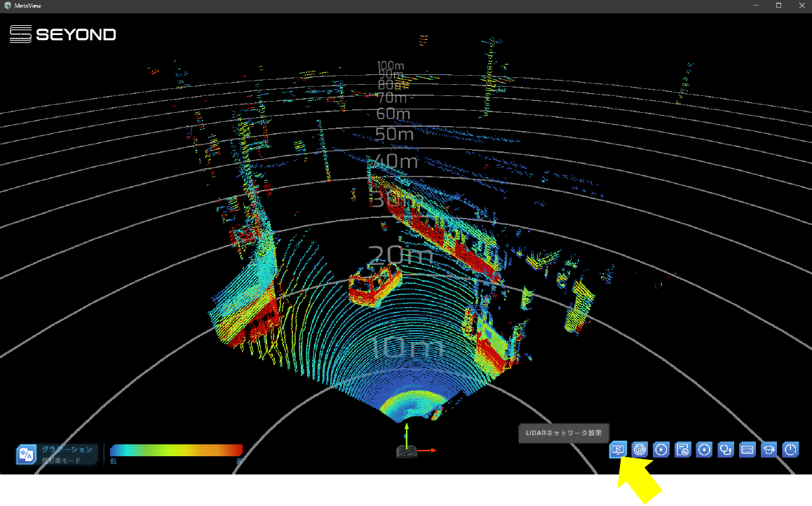Click the グラデーション mode label

click(x=67, y=449)
